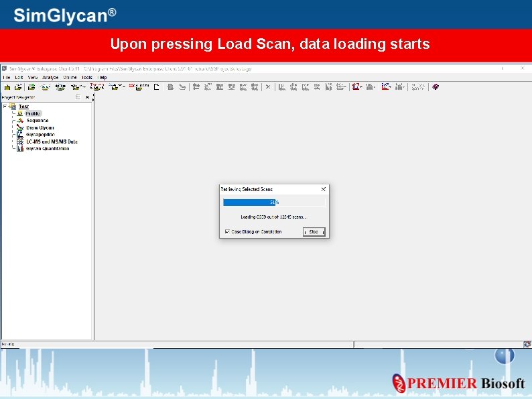Select Glycan Quantitation in the tree
The height and width of the screenshot is (399, 532).
coord(48,149)
